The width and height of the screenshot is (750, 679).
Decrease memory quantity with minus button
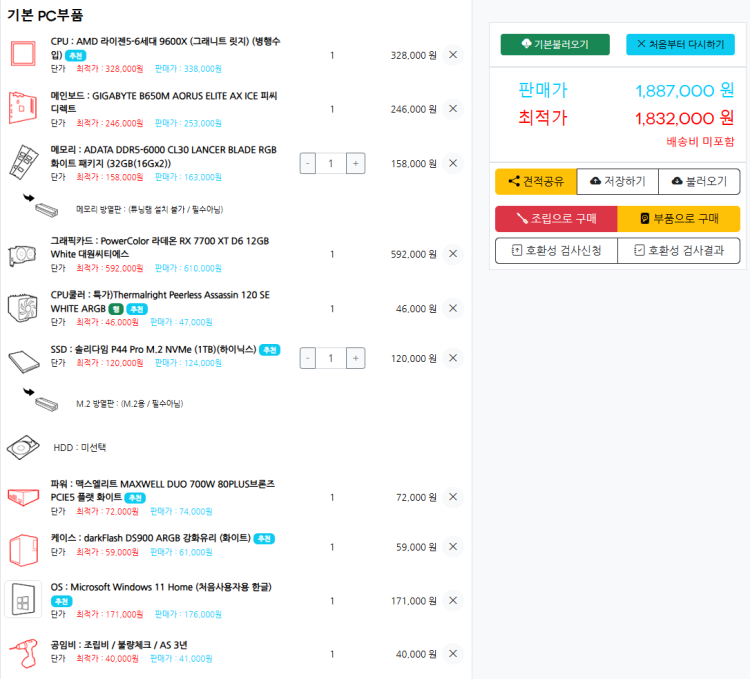pos(307,163)
